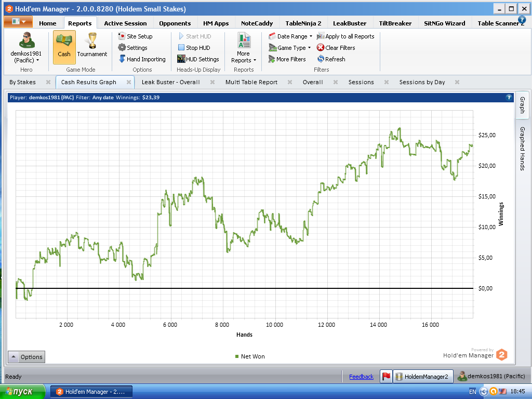Image resolution: width=532 pixels, height=399 pixels.
Task: Click the ribbon help question icon
Action: pos(522,20)
